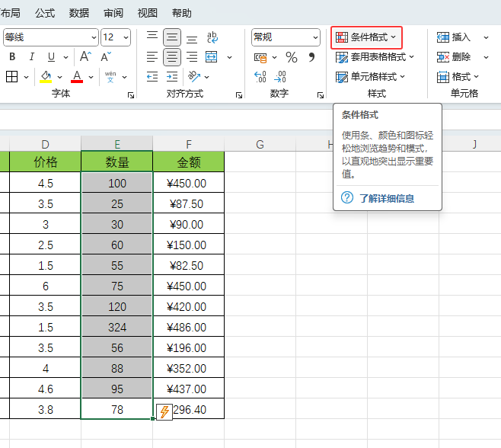The width and height of the screenshot is (501, 448).
Task: Click text orientation icon
Action: click(194, 77)
